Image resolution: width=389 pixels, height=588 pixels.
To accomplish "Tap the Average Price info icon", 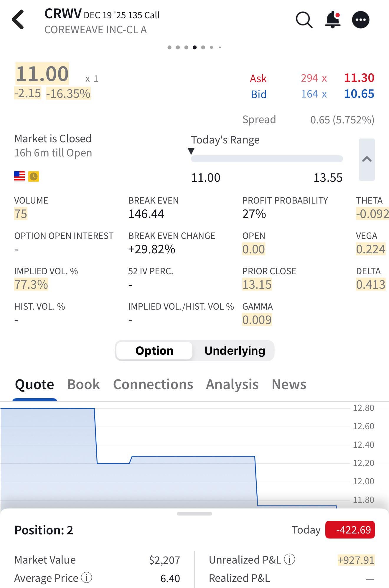I will pyautogui.click(x=86, y=577).
